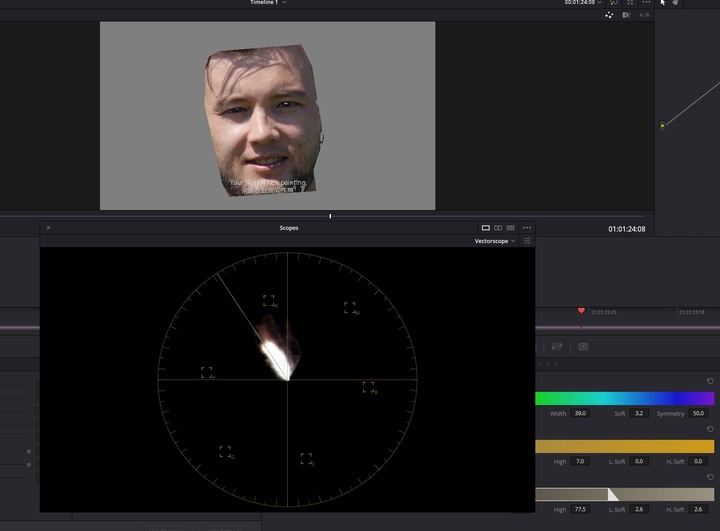Switch Scopes to dual view layout
This screenshot has width=720, height=531.
tap(498, 228)
